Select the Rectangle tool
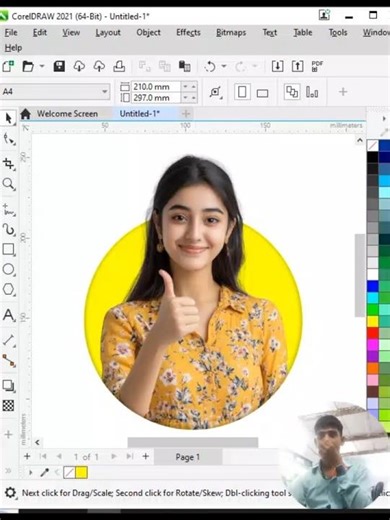The width and height of the screenshot is (390, 520). (8, 249)
